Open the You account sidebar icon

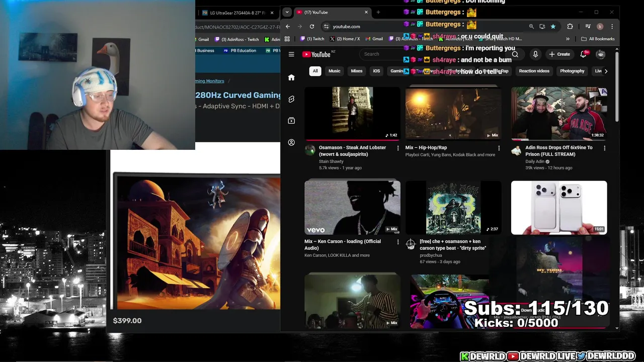pyautogui.click(x=291, y=142)
